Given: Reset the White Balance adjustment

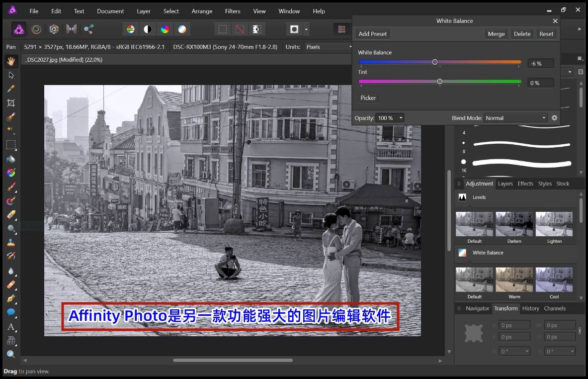Looking at the screenshot, I should (x=546, y=34).
